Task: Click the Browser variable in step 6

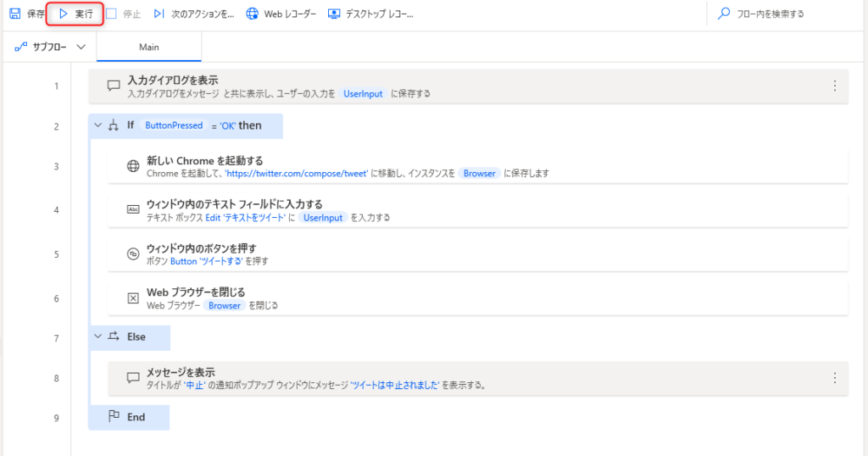Action: pos(224,305)
